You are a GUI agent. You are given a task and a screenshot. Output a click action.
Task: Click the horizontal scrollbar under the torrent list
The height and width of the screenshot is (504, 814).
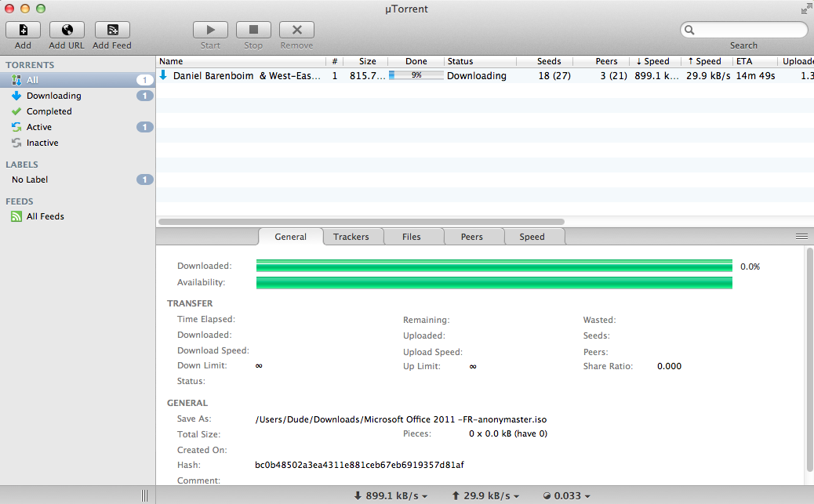coord(362,222)
